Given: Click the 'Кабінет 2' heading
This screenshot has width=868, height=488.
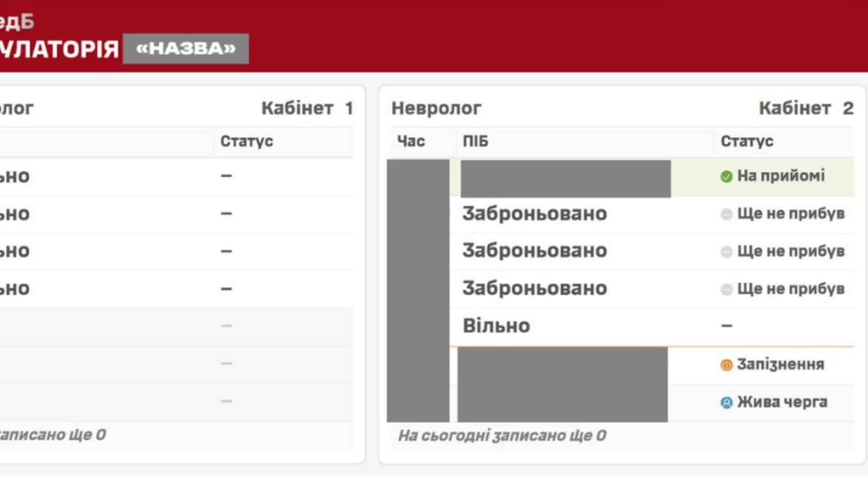Looking at the screenshot, I should tap(806, 108).
